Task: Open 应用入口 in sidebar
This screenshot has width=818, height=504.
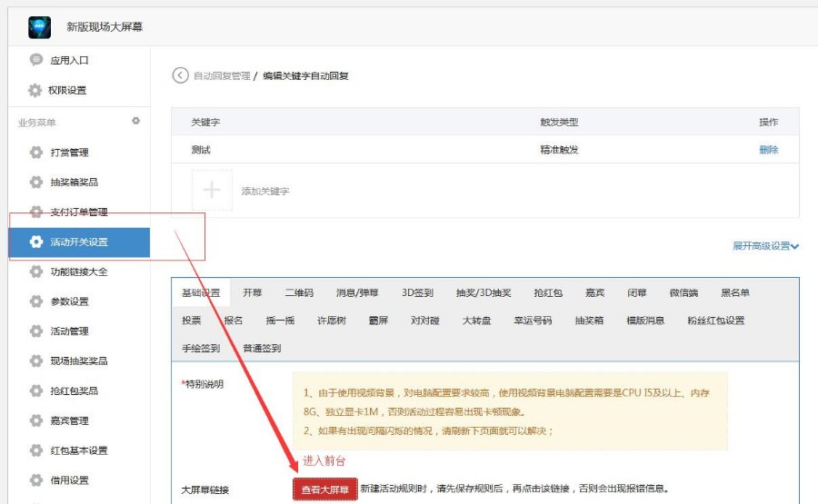Action: (x=69, y=61)
